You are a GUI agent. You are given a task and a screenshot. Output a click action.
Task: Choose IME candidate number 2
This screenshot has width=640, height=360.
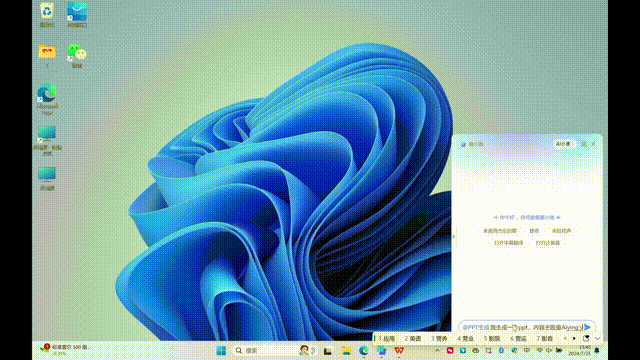click(413, 338)
